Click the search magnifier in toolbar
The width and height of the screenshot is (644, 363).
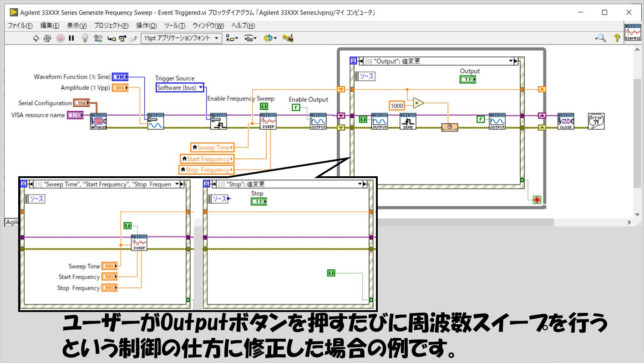tap(602, 38)
